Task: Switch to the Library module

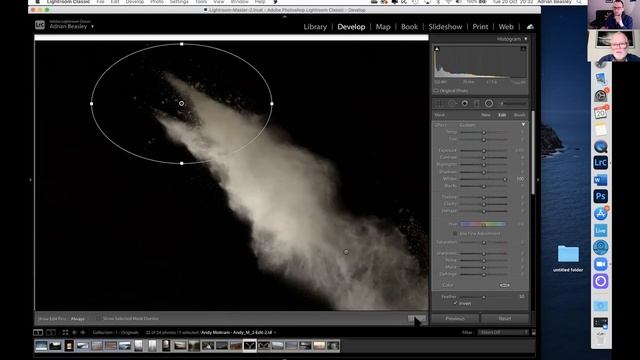Action: pyautogui.click(x=315, y=27)
